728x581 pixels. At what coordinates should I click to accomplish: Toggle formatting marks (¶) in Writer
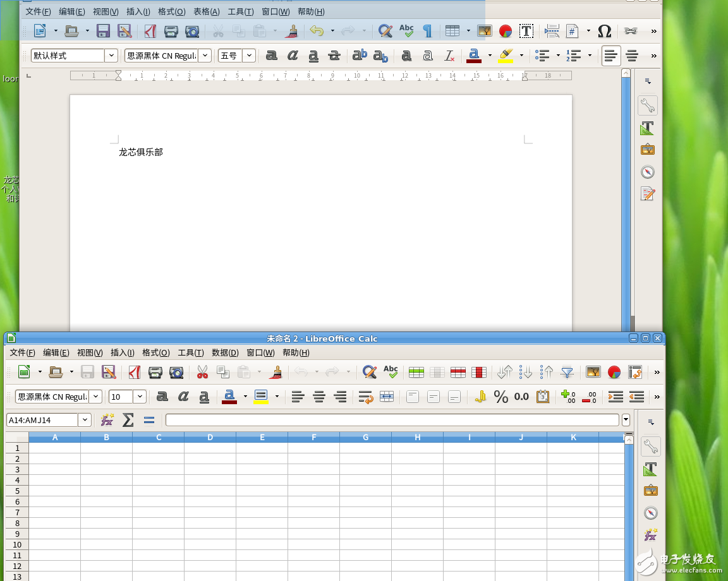click(427, 31)
